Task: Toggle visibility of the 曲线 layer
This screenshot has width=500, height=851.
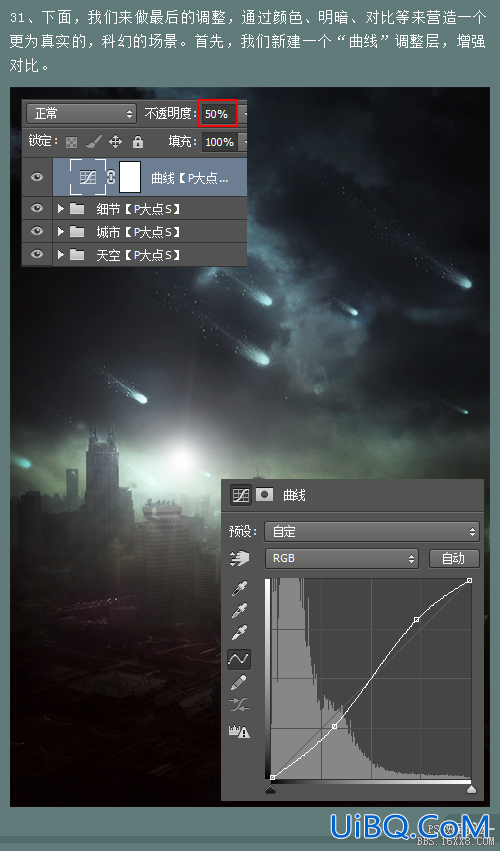Action: (x=37, y=177)
